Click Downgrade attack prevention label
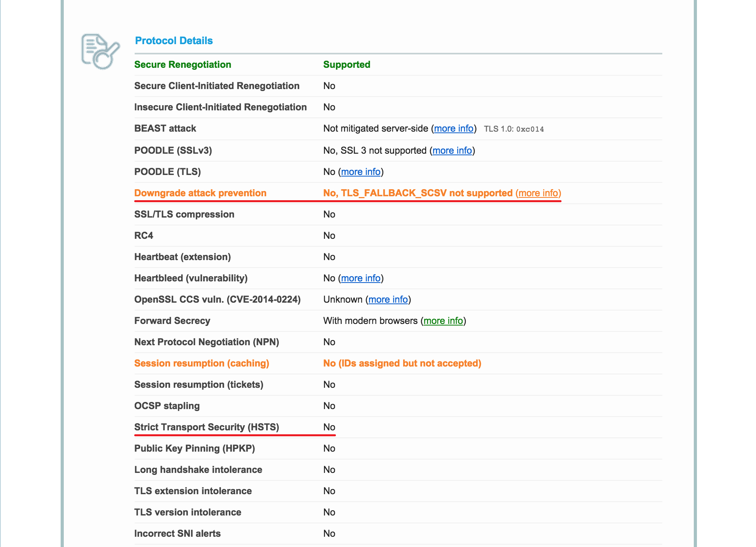Screen dimensions: 756x547 [200, 193]
